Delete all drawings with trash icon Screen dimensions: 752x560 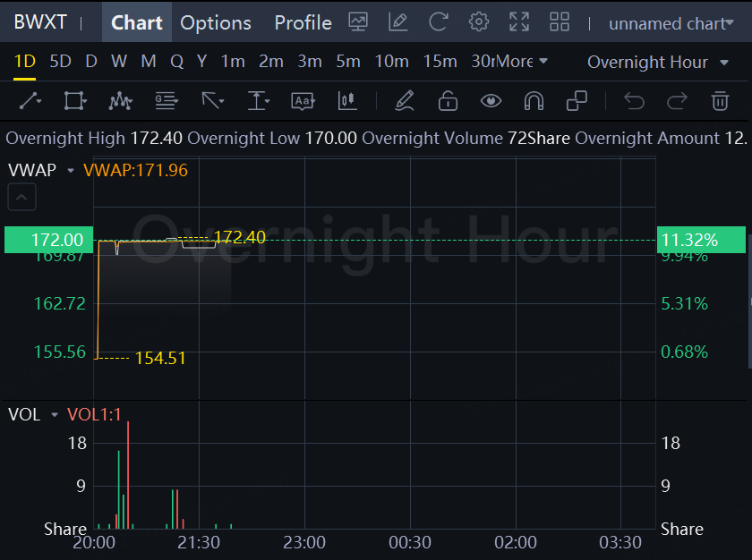720,101
